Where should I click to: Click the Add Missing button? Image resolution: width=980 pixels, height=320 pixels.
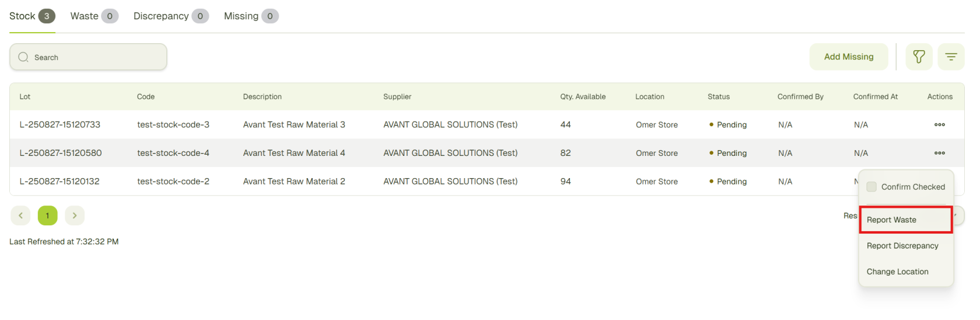848,57
